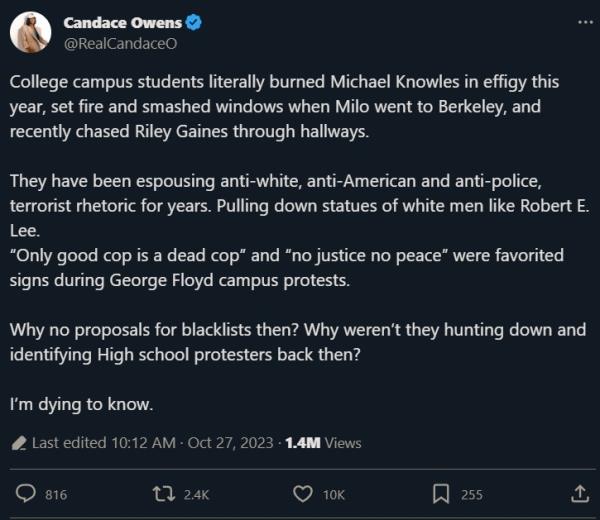Click the pencil edit history icon
This screenshot has width=600, height=520.
pyautogui.click(x=19, y=443)
